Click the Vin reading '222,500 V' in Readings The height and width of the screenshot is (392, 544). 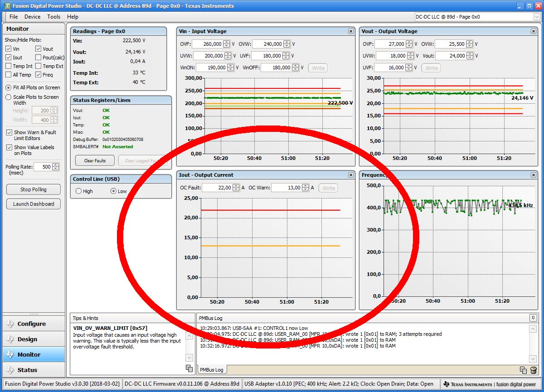[x=134, y=40]
